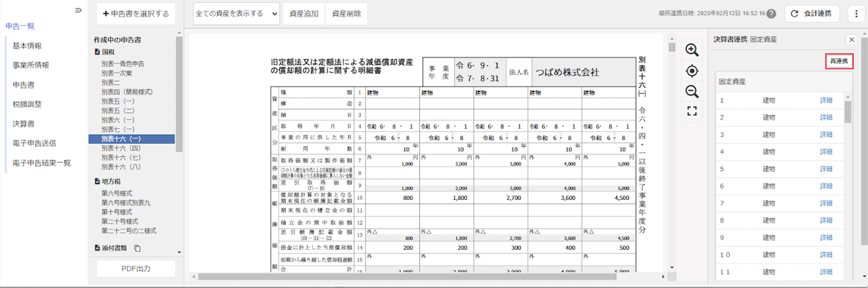The width and height of the screenshot is (868, 288).
Task: Click the 申告書を選択する button
Action: click(136, 14)
